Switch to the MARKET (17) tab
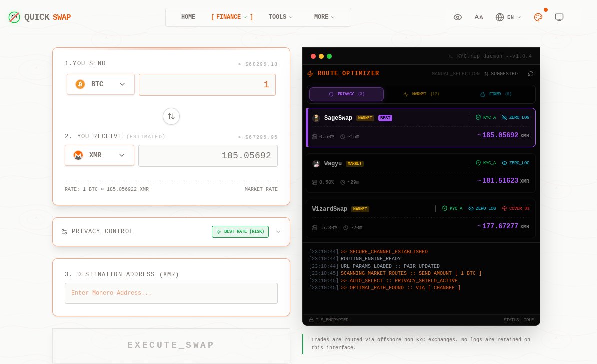597x364 pixels. tap(421, 94)
